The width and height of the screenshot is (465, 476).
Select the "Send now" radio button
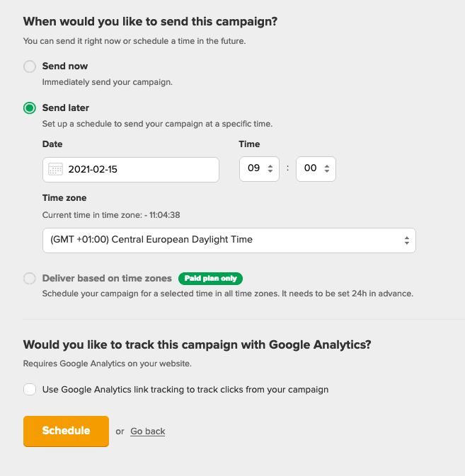coord(30,66)
